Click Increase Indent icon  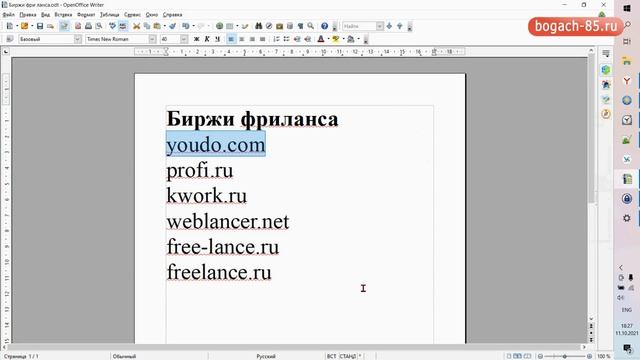[x=308, y=39]
